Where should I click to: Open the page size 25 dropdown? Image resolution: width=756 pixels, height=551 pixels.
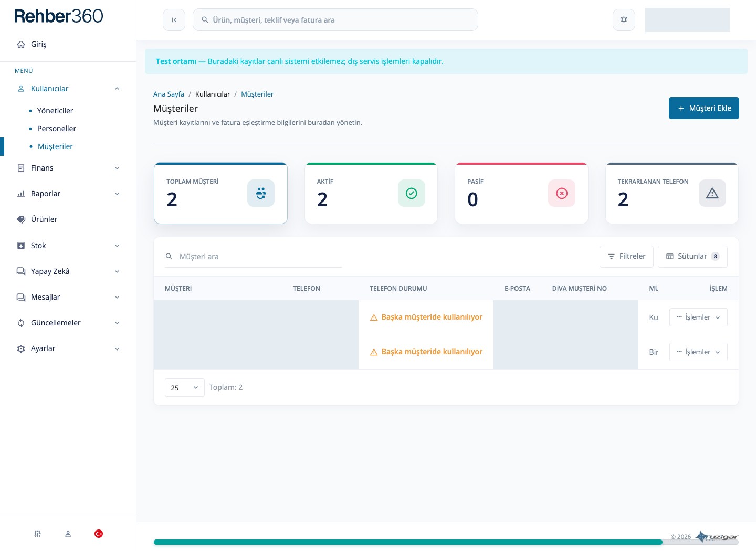click(x=184, y=388)
